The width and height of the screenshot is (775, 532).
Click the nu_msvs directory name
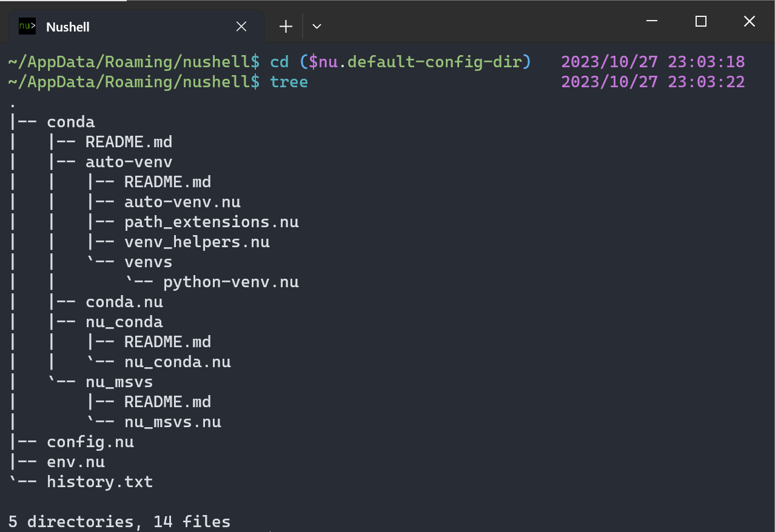[119, 382]
